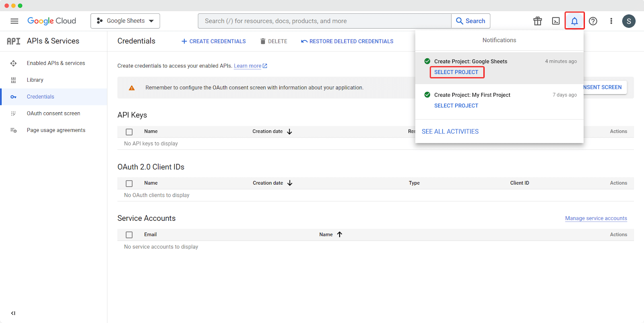This screenshot has height=323, width=644.
Task: Open Manage service accounts link
Action: [596, 218]
